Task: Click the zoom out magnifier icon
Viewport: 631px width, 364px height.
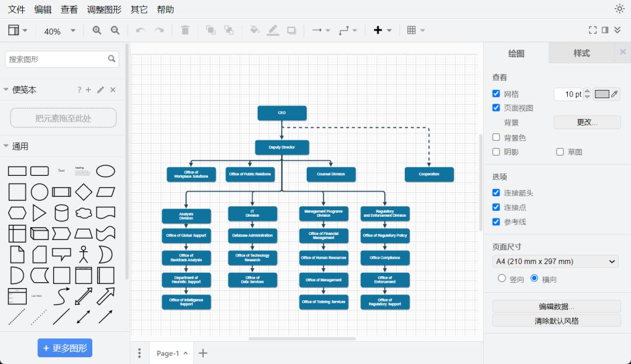Action: [x=115, y=30]
